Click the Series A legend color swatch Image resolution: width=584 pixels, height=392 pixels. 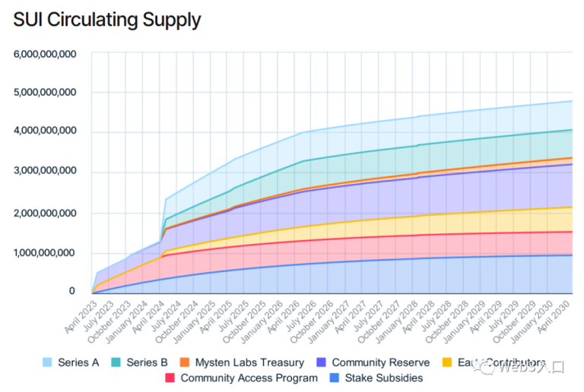pos(47,362)
